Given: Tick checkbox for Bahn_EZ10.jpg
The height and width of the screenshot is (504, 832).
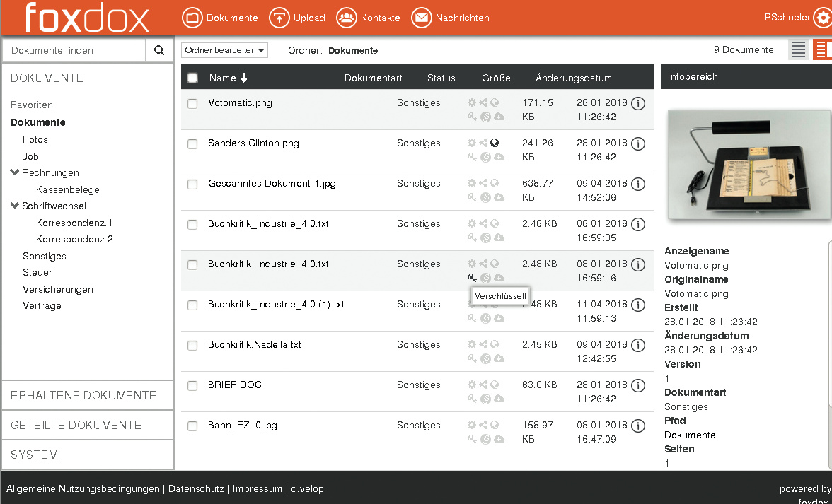Looking at the screenshot, I should (x=192, y=426).
